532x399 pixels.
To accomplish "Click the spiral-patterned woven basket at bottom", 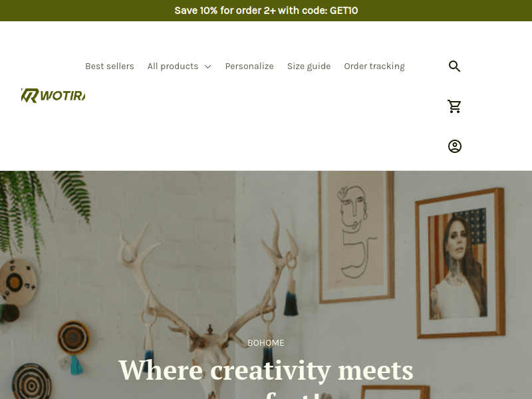I will (31, 382).
